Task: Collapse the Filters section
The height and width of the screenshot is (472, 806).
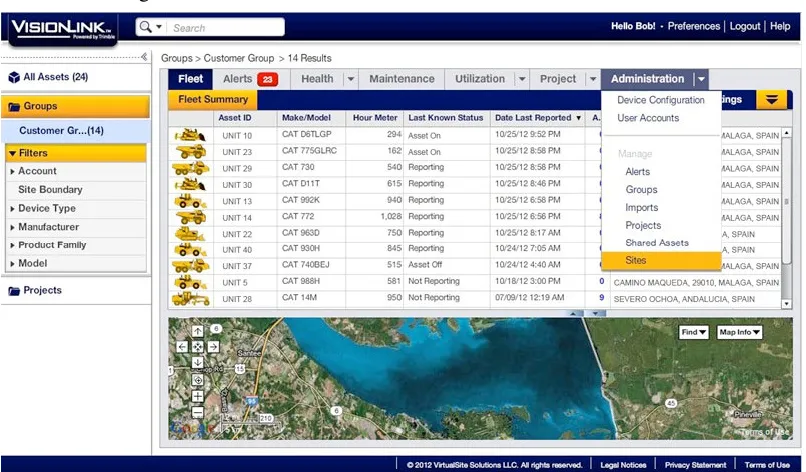Action: pyautogui.click(x=12, y=153)
